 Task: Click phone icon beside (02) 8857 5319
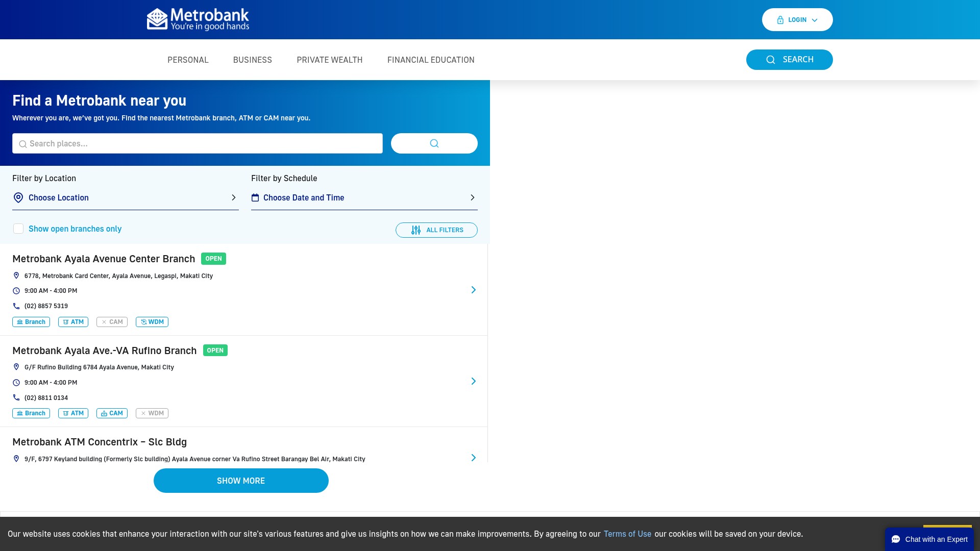pos(16,306)
